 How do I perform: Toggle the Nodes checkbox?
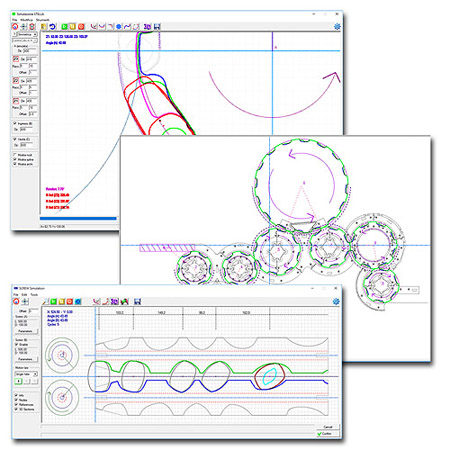pyautogui.click(x=16, y=400)
